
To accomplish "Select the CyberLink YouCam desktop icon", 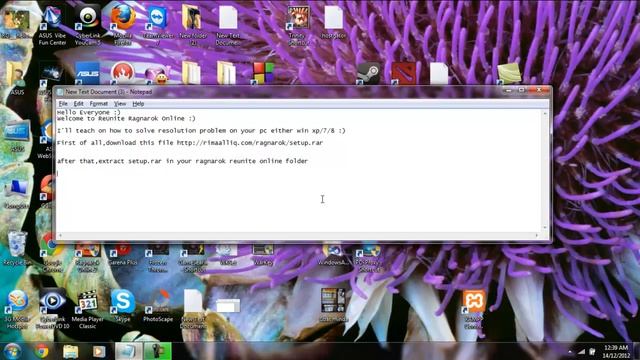I will (87, 25).
